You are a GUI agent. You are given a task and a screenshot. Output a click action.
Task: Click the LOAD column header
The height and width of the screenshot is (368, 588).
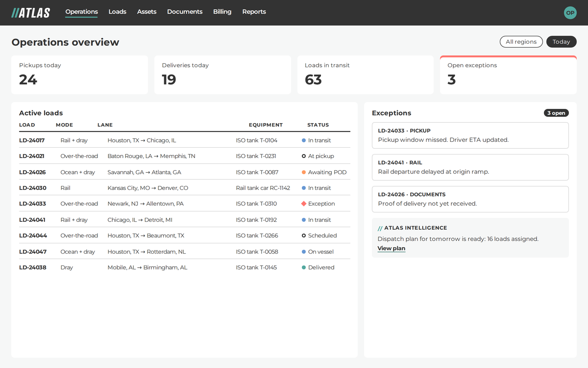point(27,125)
